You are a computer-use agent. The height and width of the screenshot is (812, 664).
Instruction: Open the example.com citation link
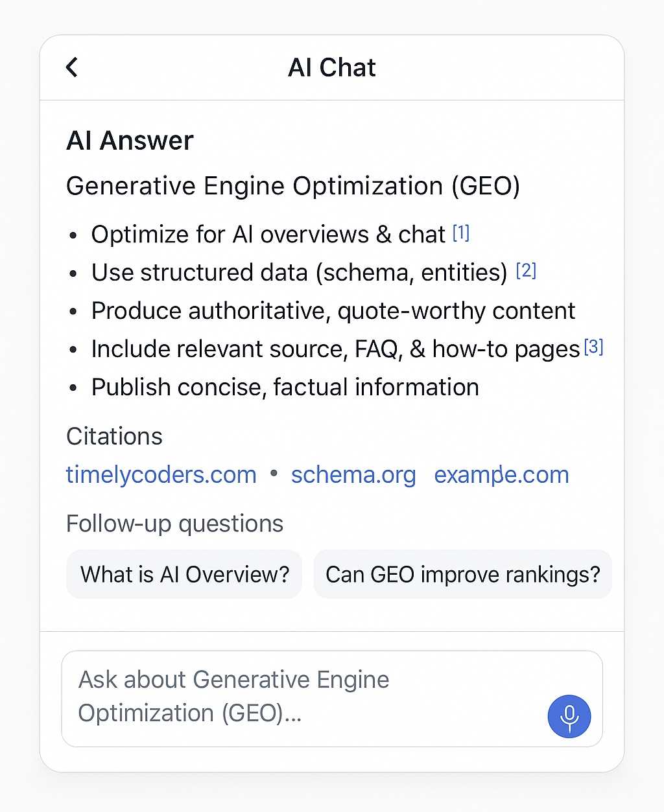(501, 474)
